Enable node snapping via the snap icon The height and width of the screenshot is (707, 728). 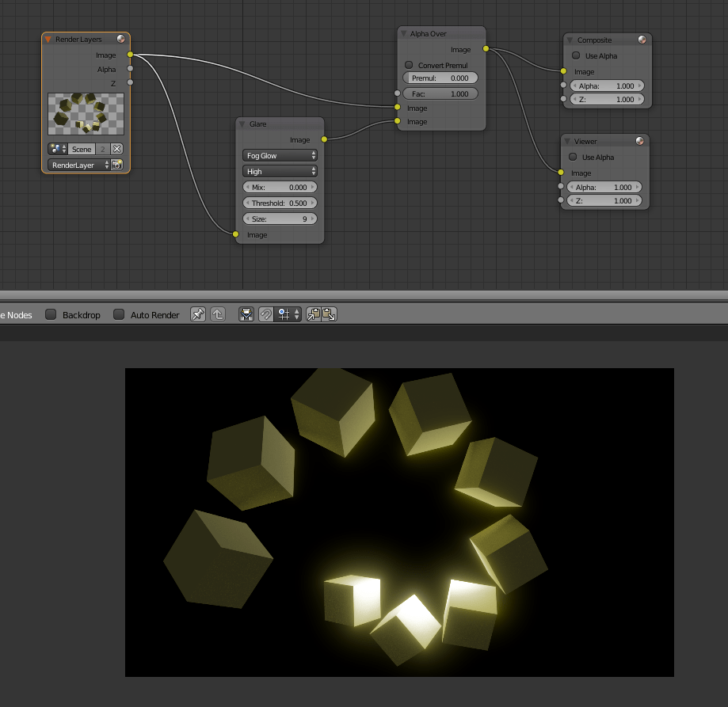[267, 314]
